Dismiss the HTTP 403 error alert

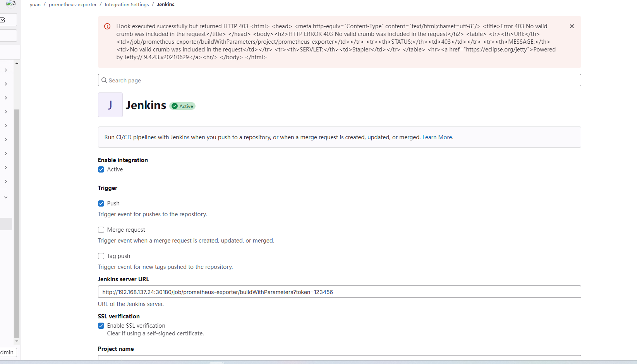click(572, 26)
